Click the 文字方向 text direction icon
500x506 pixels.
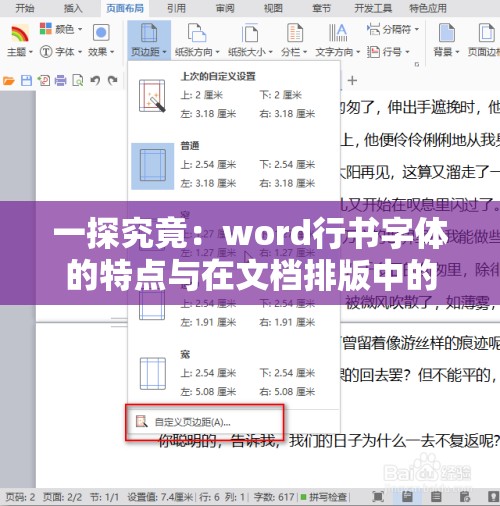point(338,33)
